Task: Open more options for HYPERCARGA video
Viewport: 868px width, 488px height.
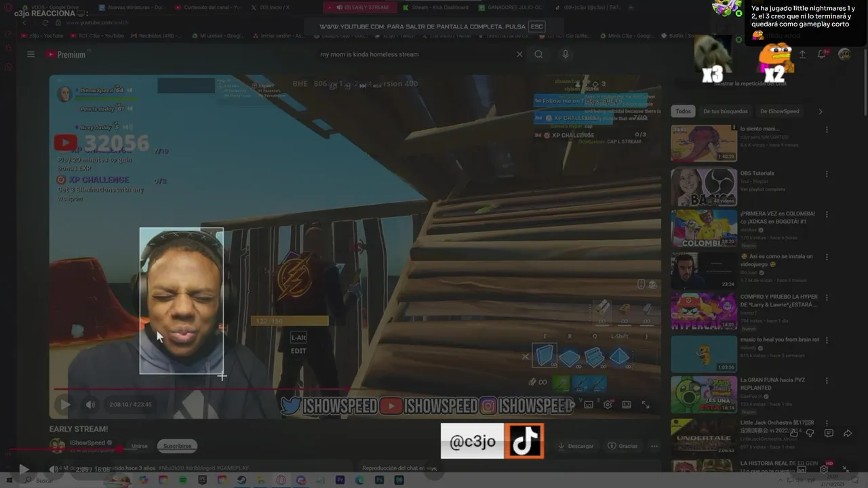Action: pyautogui.click(x=827, y=298)
